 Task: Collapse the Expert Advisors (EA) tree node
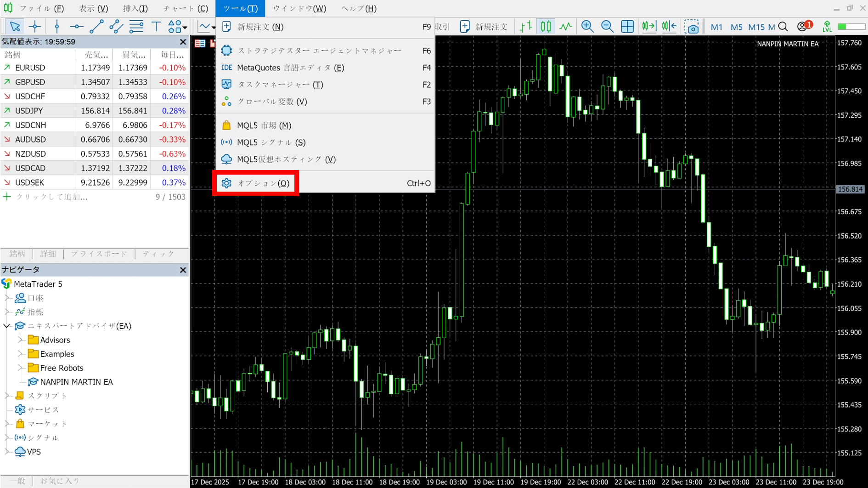coord(7,326)
